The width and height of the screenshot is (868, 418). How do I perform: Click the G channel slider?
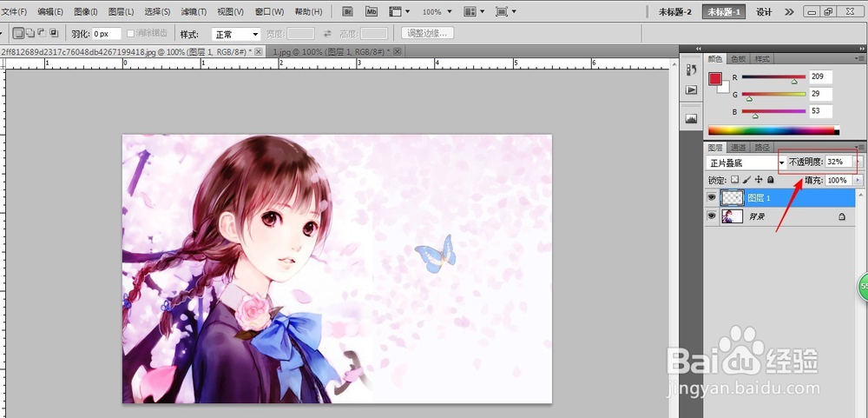coord(773,94)
